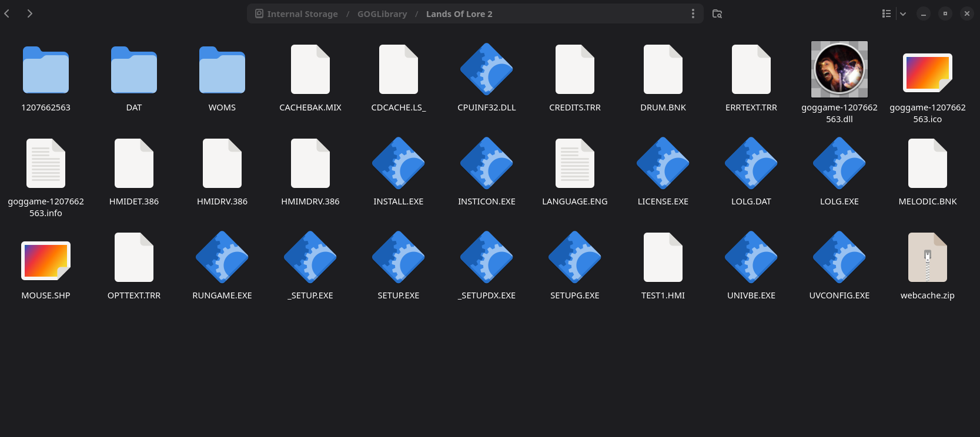Click the LOLG.EXE file name label

(839, 201)
